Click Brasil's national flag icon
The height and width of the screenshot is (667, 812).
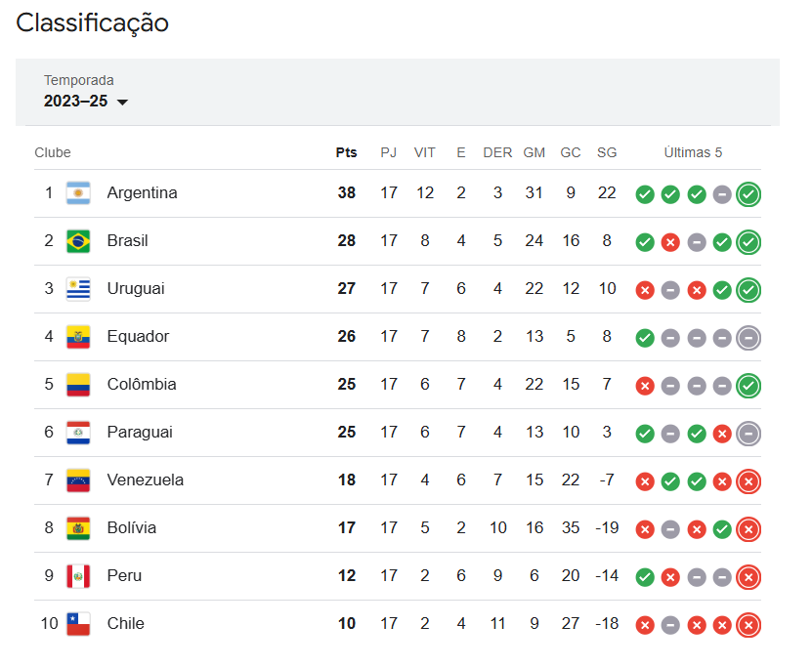coord(78,240)
